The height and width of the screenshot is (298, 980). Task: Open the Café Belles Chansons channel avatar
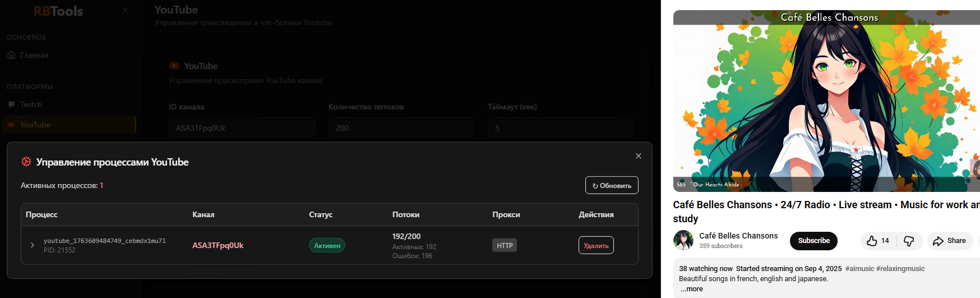pos(683,240)
